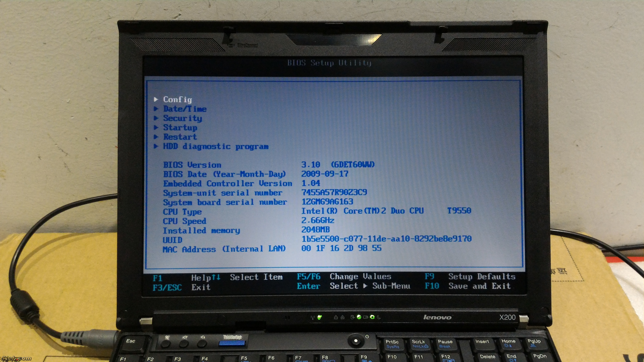Open the Restart submenu

[x=180, y=137]
